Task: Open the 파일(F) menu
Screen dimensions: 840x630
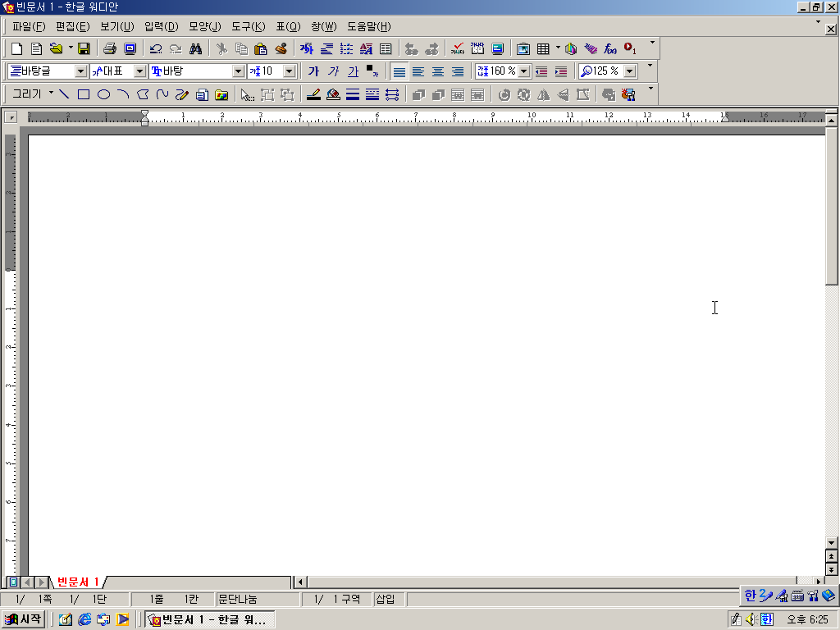Action: [x=29, y=26]
